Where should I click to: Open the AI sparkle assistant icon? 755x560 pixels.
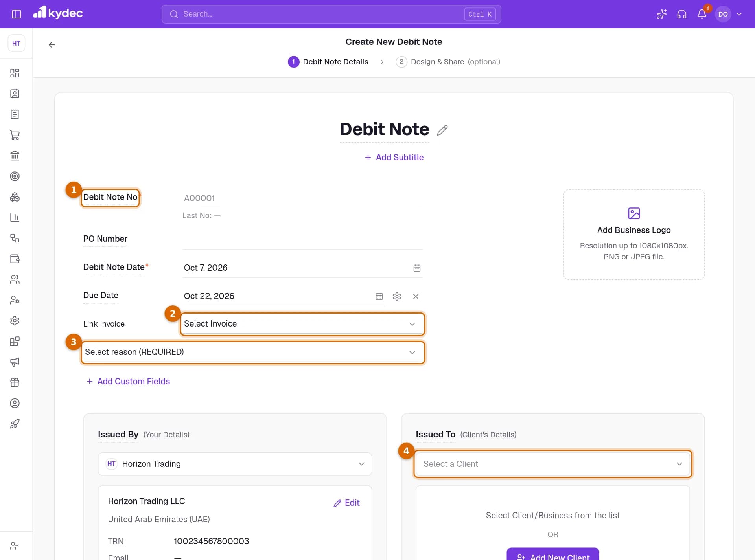(x=661, y=14)
